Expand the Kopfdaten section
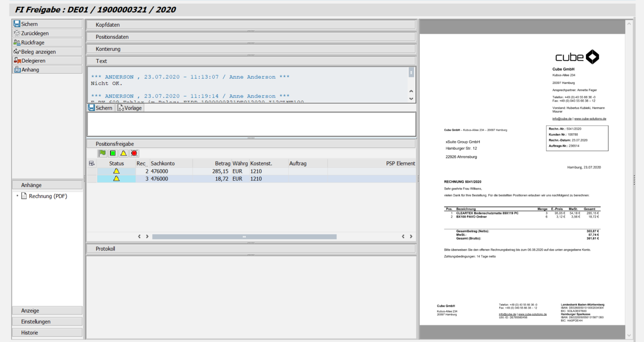 [250, 25]
